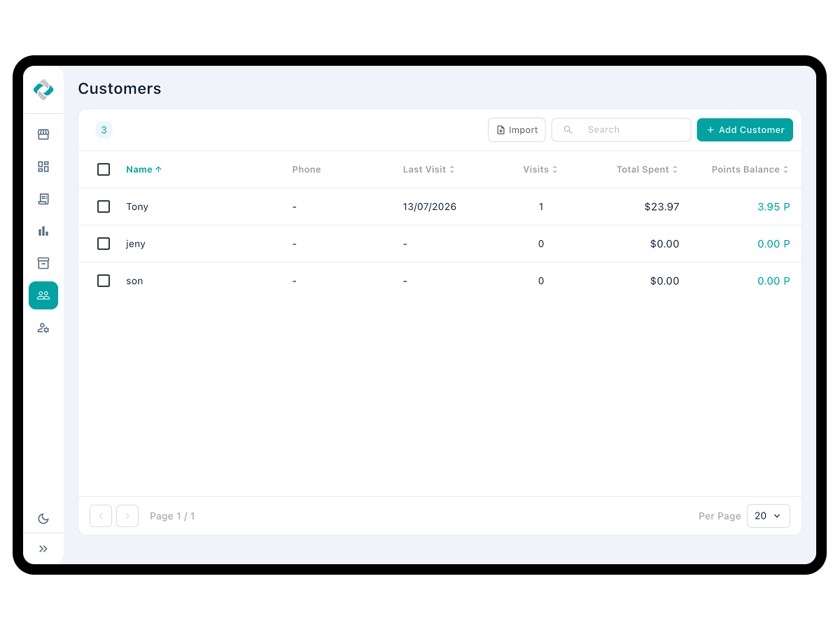Click Tony's total spent $23.97
Image resolution: width=840 pixels, height=630 pixels.
[661, 206]
